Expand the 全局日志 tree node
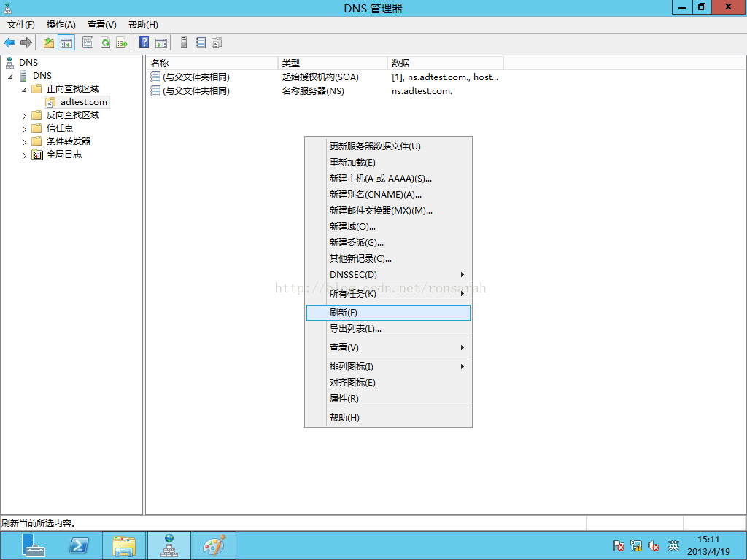This screenshot has width=747, height=560. coord(24,155)
